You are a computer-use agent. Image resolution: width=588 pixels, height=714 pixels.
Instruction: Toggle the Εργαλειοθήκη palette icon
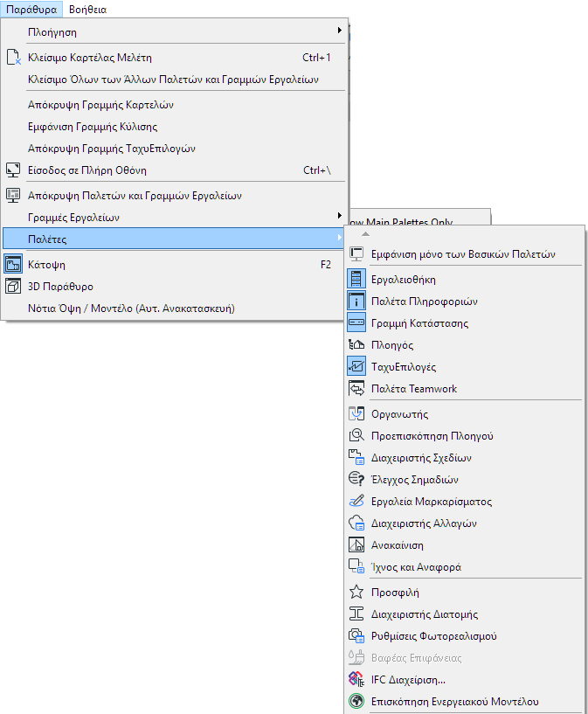click(356, 279)
